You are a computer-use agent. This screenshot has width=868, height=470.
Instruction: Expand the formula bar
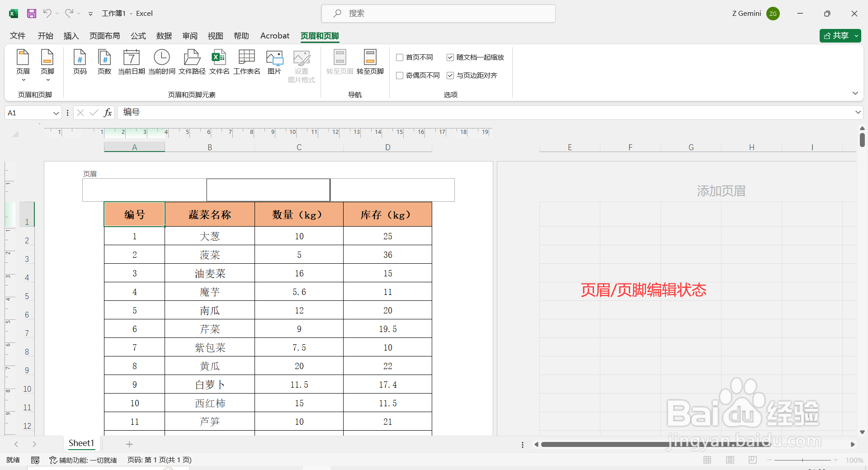tap(858, 112)
